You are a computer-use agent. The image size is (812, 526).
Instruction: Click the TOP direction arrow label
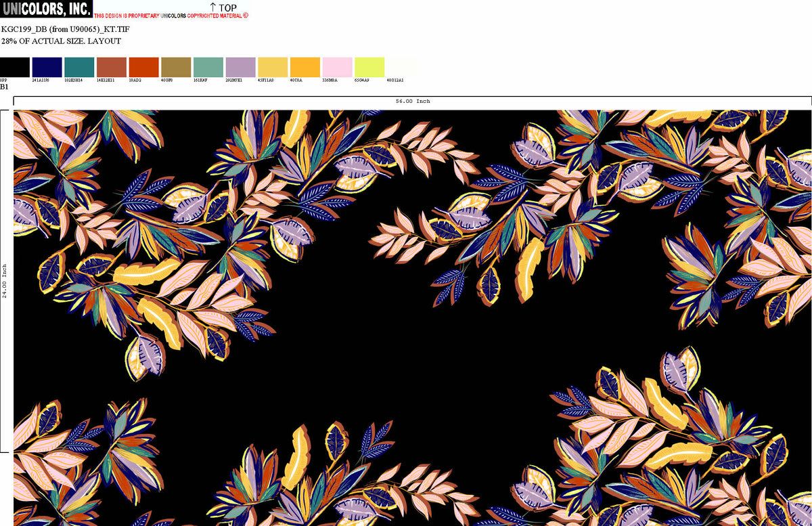tap(223, 7)
